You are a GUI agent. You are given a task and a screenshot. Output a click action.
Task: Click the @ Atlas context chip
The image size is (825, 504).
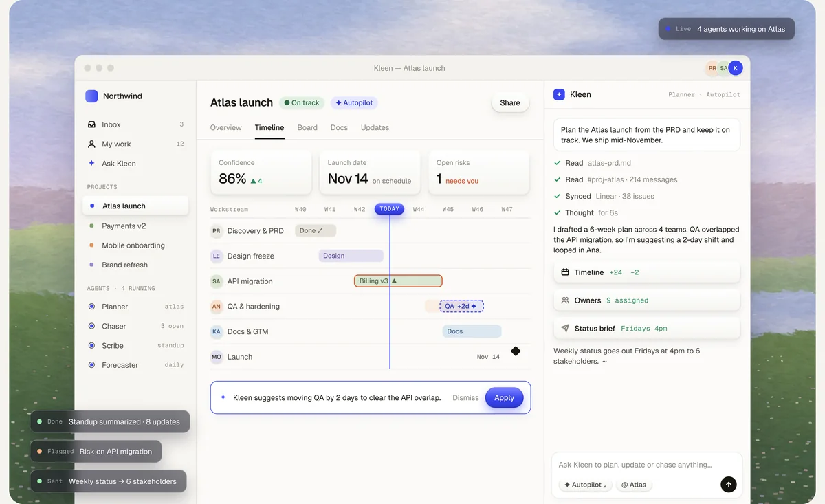click(634, 485)
